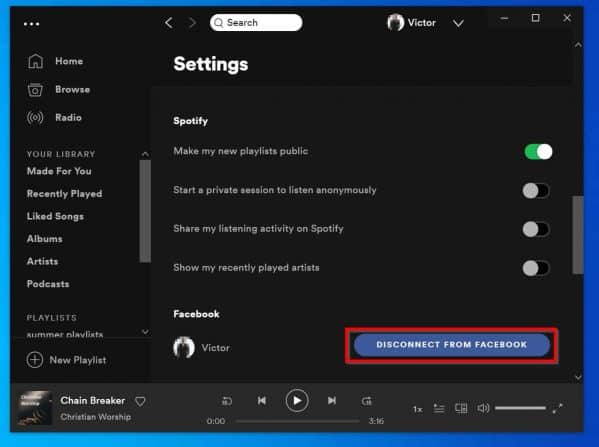
Task: Click the sidebar scroll-up chevron
Action: coord(145,154)
